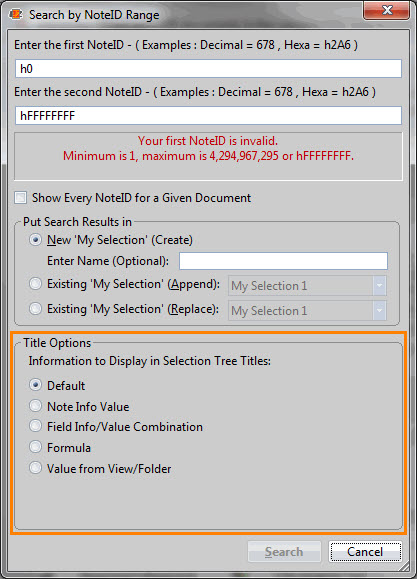The image size is (417, 579).
Task: Open the Append 'My Selection 1' dropdown
Action: (x=307, y=286)
